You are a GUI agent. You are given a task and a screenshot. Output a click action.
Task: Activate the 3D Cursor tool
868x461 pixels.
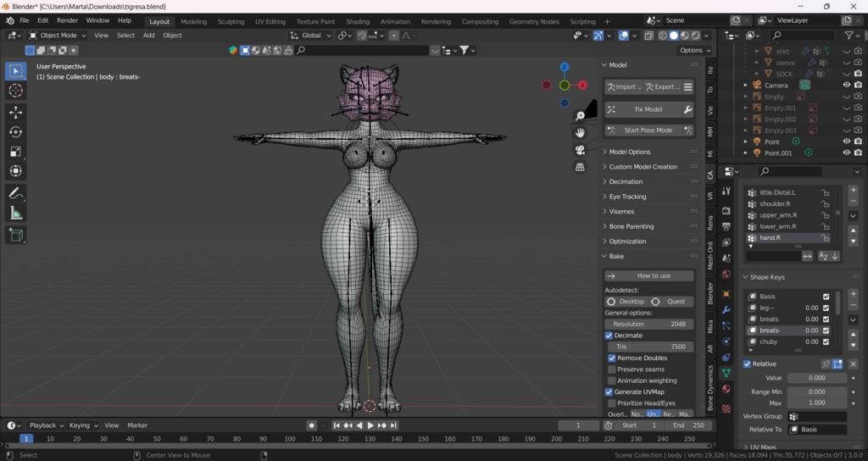click(15, 91)
